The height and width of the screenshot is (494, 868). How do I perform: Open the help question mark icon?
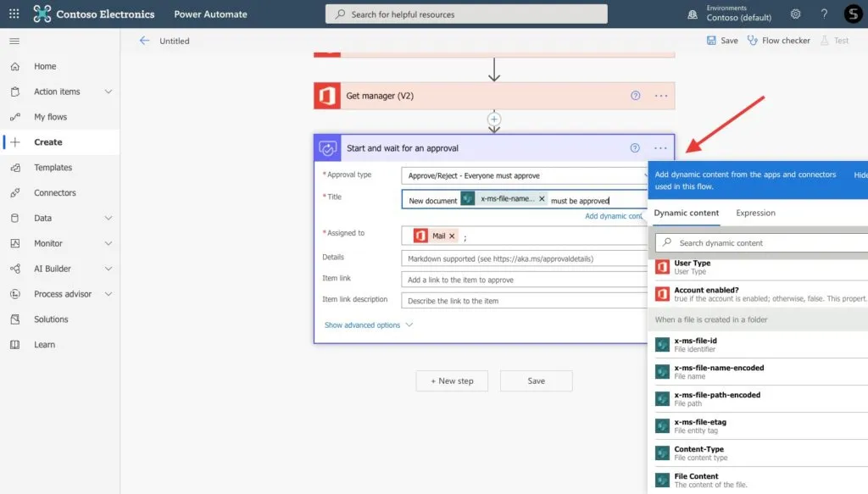(824, 14)
